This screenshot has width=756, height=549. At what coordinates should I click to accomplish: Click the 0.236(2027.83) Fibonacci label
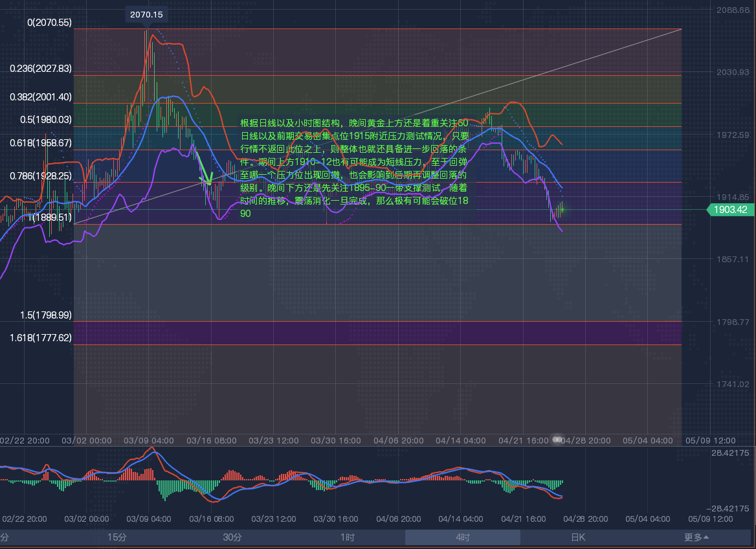tap(41, 69)
